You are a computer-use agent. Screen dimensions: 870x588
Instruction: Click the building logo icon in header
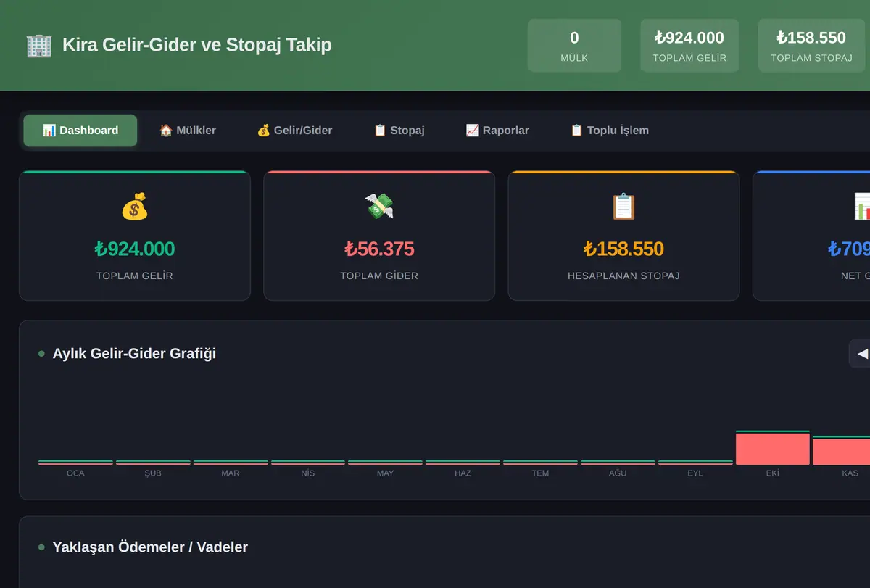coord(38,45)
